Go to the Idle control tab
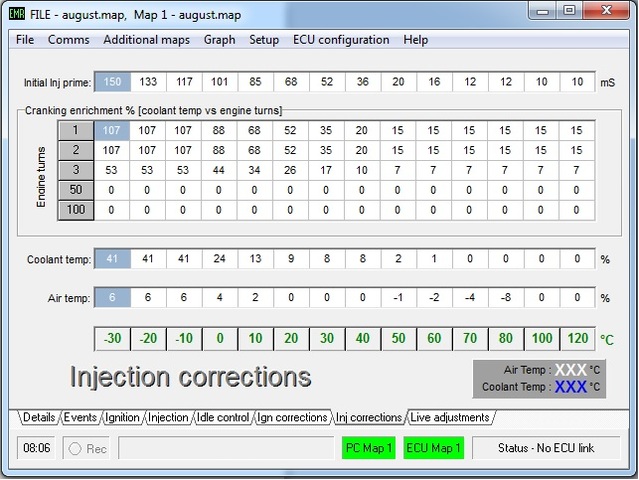639x480 pixels. (x=222, y=417)
